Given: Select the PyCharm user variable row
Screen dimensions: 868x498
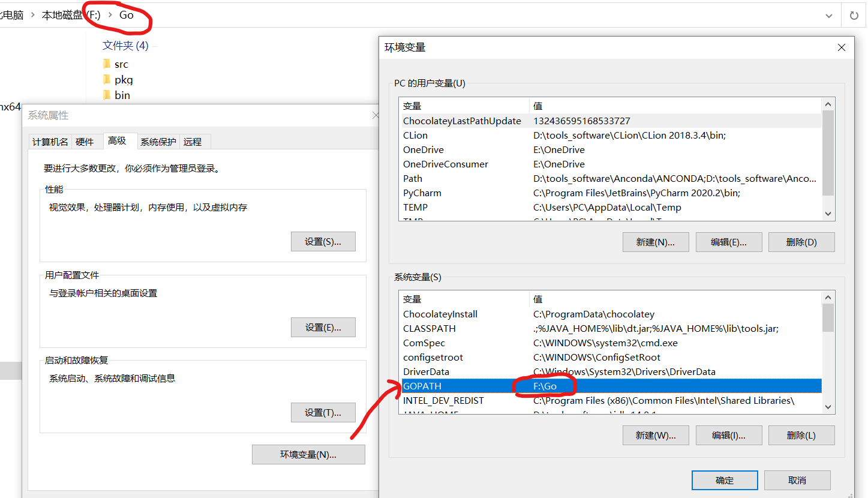Looking at the screenshot, I should point(611,193).
